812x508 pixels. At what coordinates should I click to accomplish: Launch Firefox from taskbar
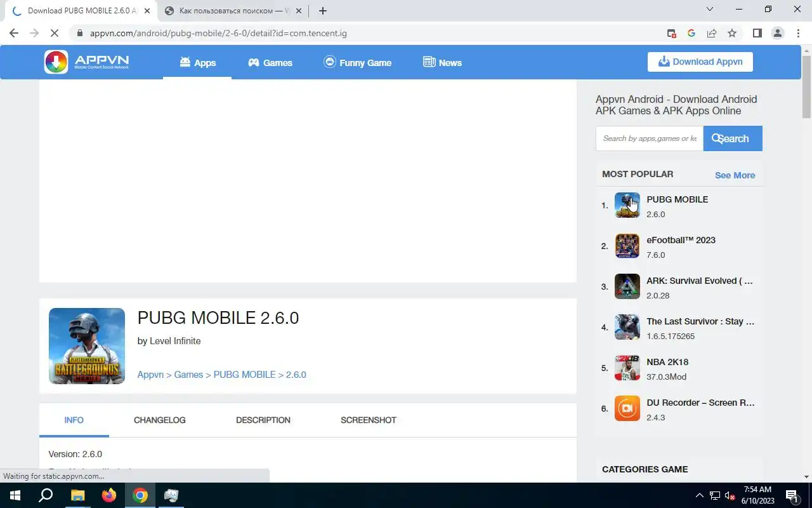[109, 495]
